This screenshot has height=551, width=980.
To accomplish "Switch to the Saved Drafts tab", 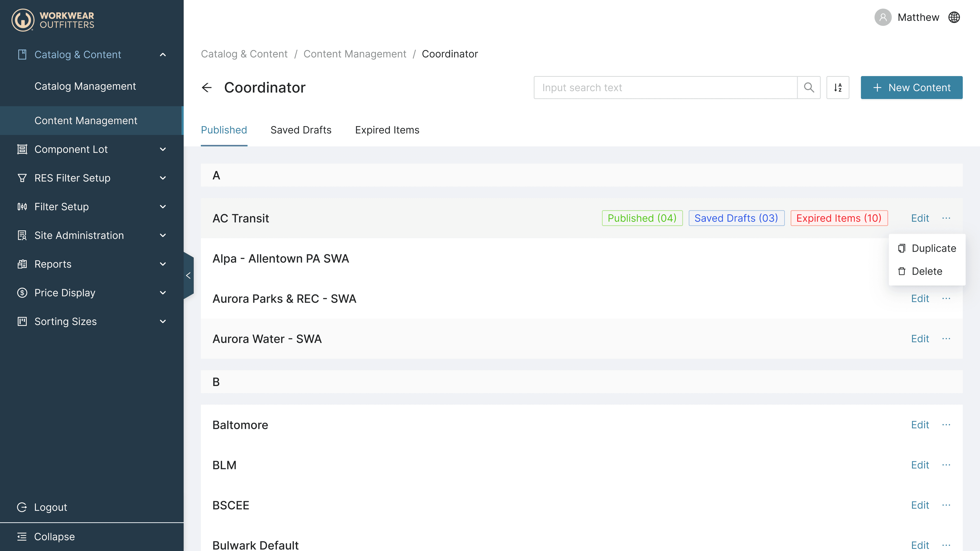I will tap(301, 130).
